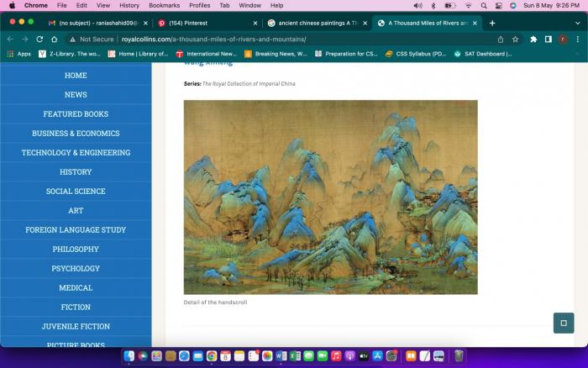Screen dimensions: 588x368
Task: Browse the HISTORY category
Action: click(x=76, y=172)
